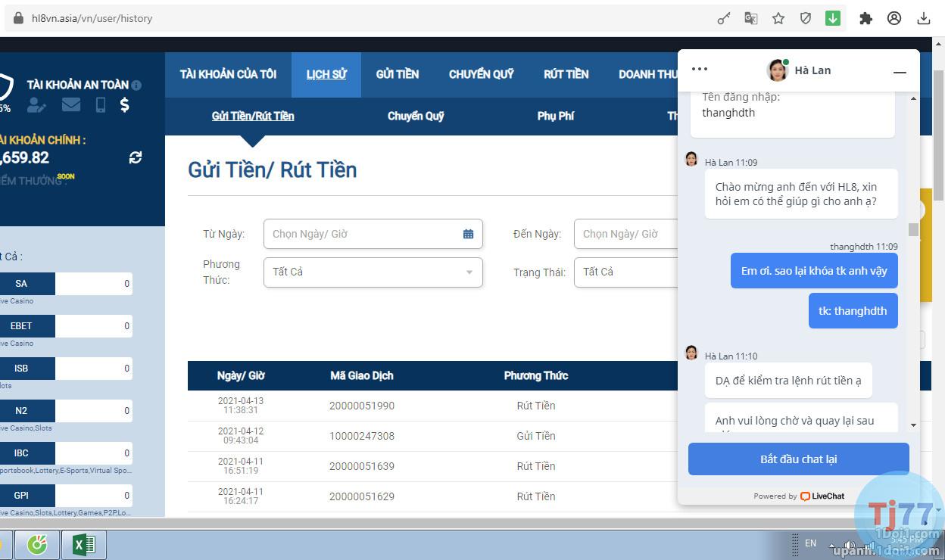This screenshot has width=945, height=560.
Task: Click the browser bookmark star icon
Action: pos(778,19)
